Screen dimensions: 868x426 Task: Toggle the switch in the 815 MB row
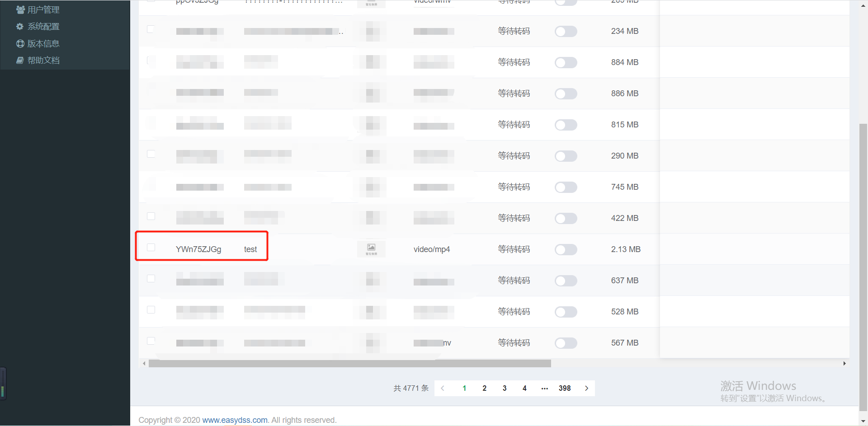(566, 125)
